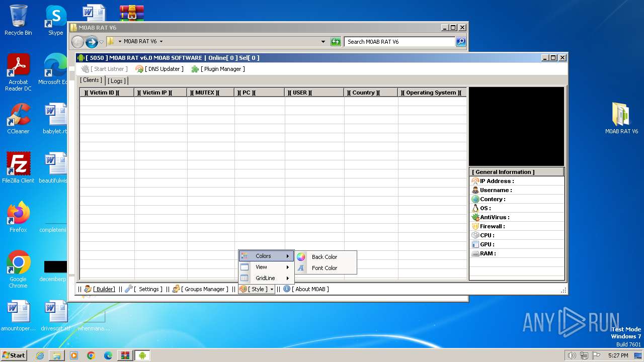Click the Start Listner toolbar icon

pyautogui.click(x=86, y=69)
